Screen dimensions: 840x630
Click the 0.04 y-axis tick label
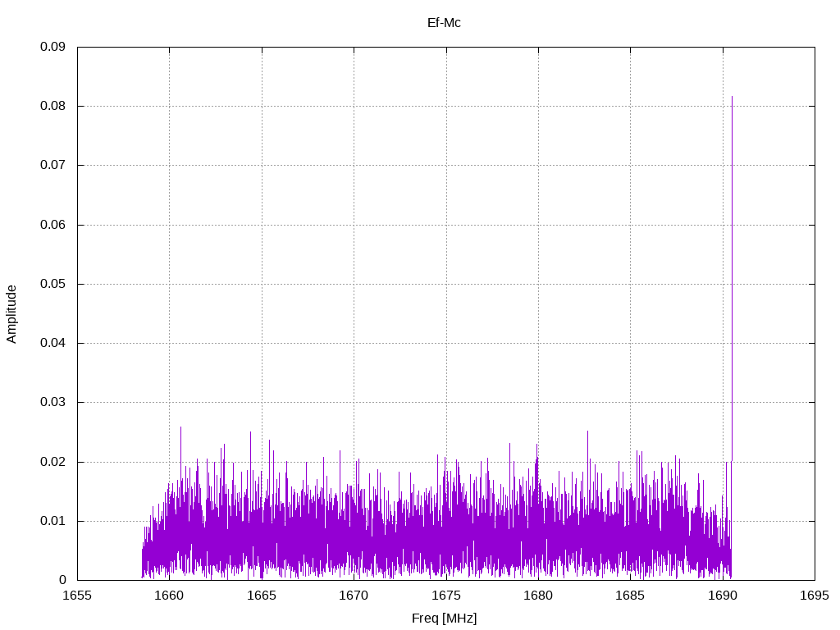52,343
